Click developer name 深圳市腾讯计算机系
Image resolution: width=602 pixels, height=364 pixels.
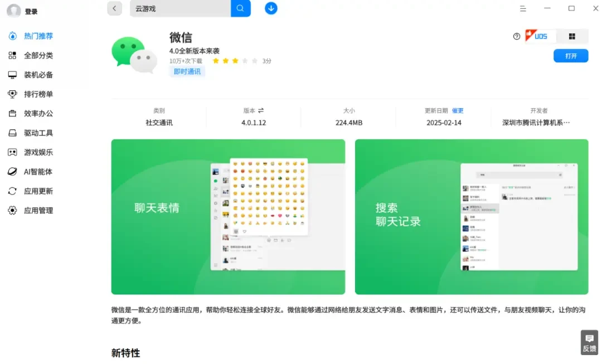pos(536,123)
